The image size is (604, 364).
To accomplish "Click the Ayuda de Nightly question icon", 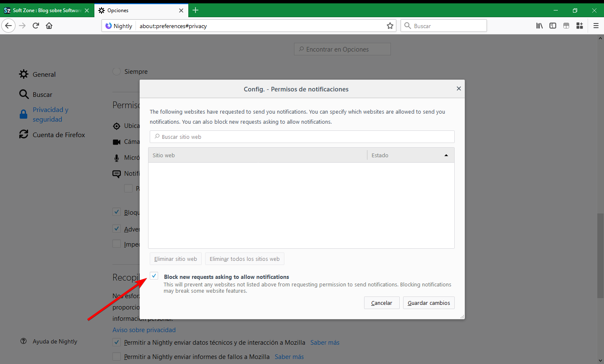I will pos(23,341).
